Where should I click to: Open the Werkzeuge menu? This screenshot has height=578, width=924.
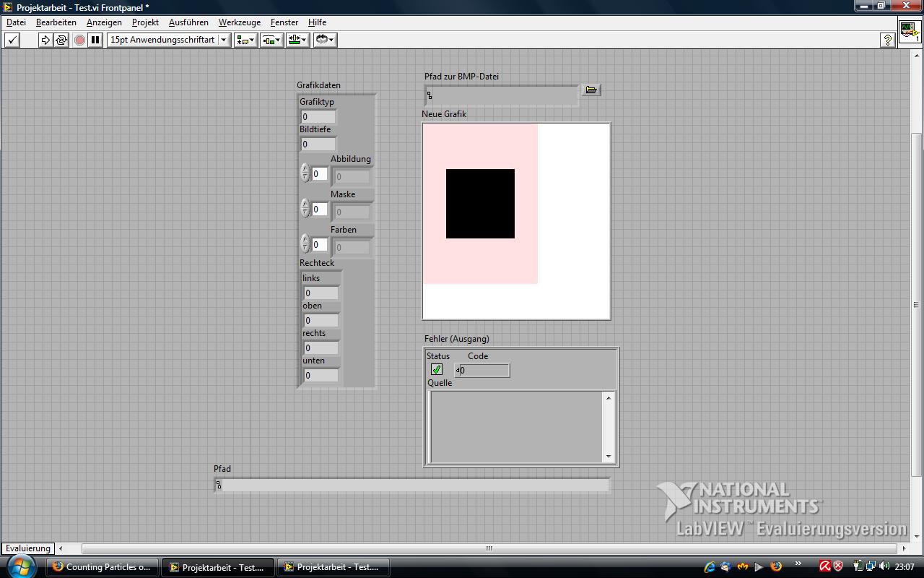pos(239,22)
